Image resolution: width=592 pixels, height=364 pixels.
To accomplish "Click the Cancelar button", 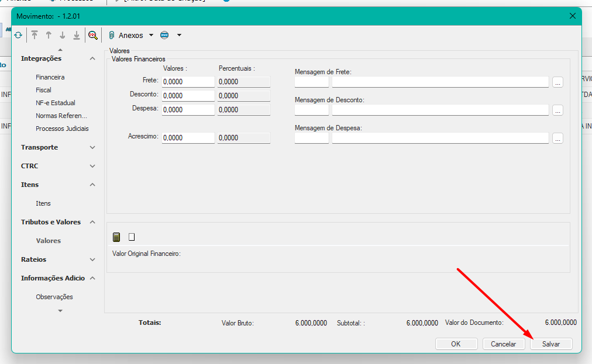I will [x=503, y=344].
